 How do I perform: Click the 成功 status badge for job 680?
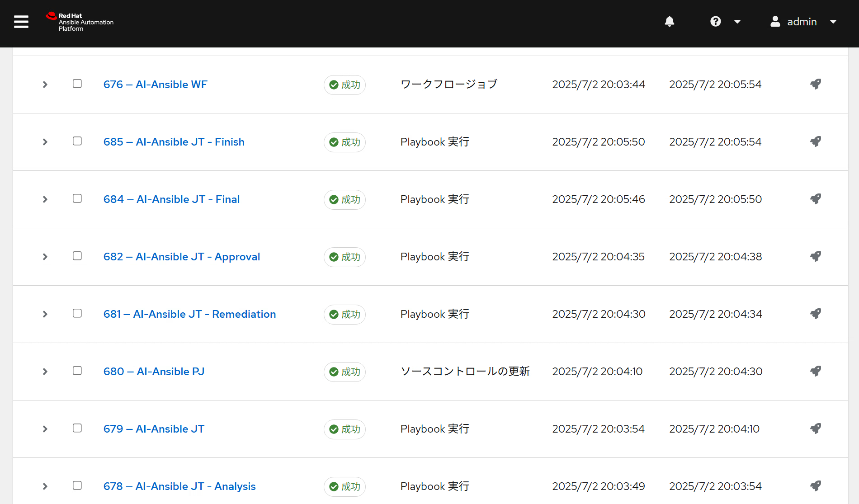point(345,372)
